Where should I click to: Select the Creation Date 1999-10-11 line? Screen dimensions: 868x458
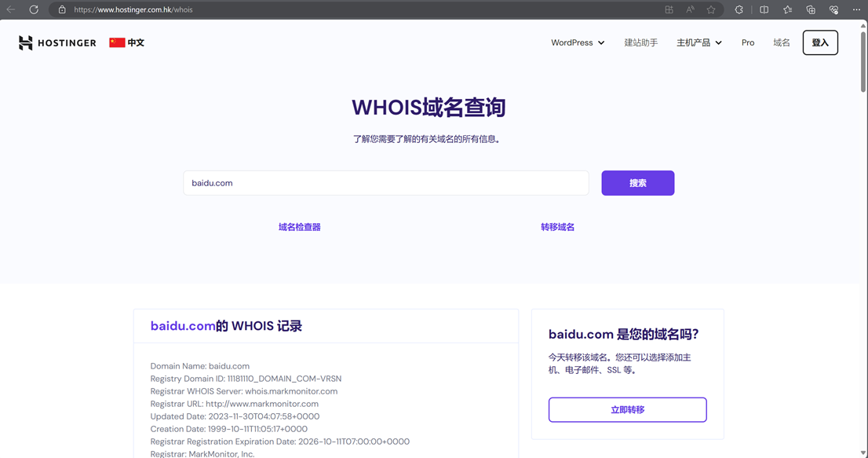tap(228, 429)
